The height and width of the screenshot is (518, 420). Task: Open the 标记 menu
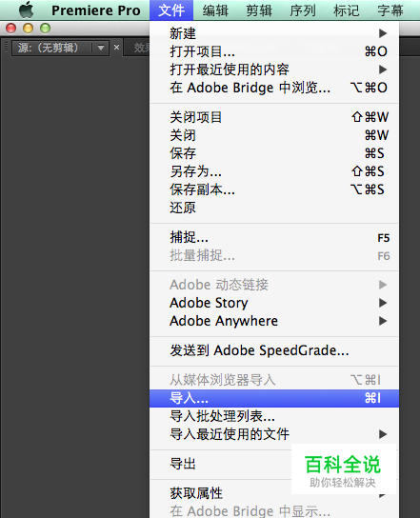[347, 10]
